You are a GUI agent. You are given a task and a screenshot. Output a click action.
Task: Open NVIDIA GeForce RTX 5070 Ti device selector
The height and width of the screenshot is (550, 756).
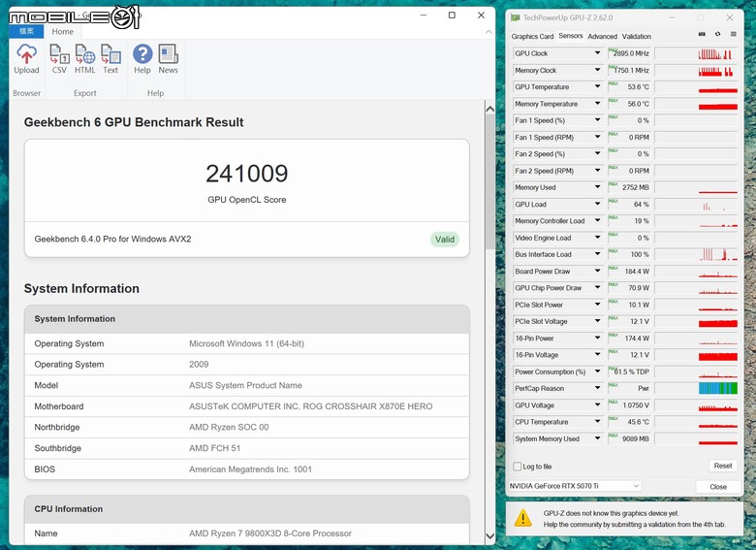(x=575, y=486)
